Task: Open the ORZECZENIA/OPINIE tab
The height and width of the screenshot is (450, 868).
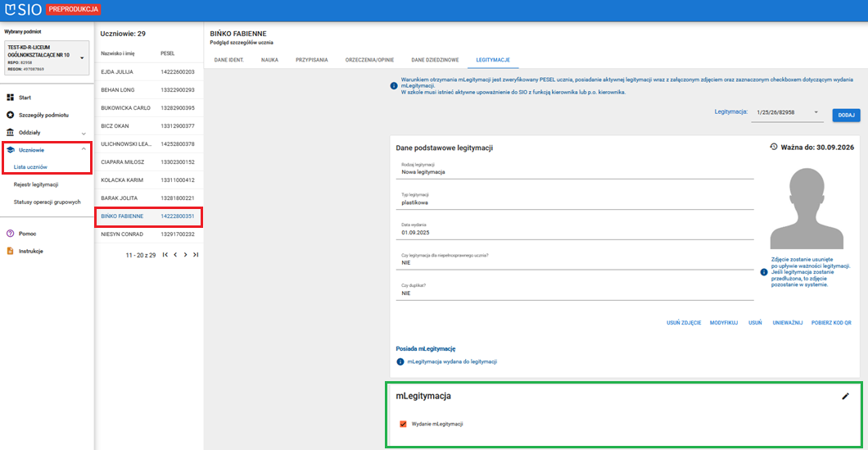Action: coord(369,60)
